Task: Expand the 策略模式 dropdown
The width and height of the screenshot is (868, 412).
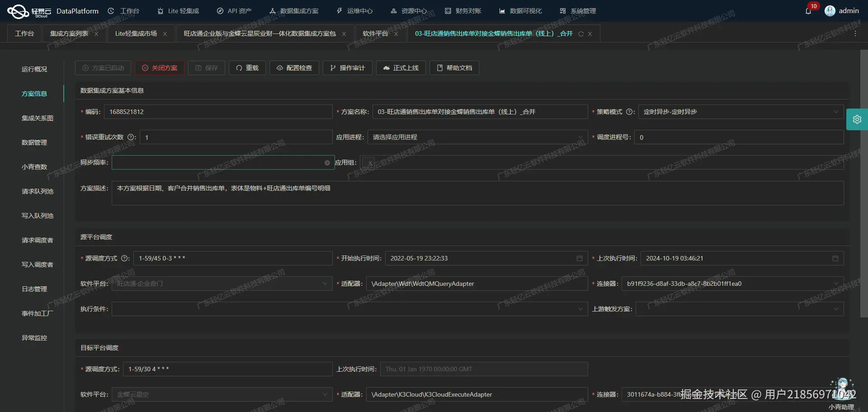Action: (x=741, y=112)
